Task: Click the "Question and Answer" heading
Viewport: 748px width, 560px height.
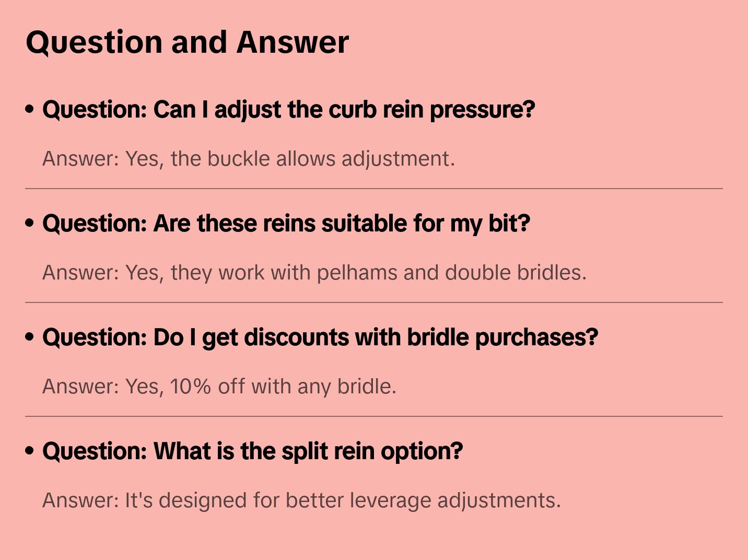Action: (x=187, y=42)
